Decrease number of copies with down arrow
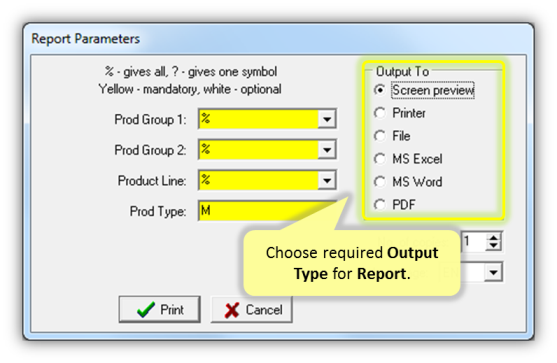557x363 pixels. (493, 246)
